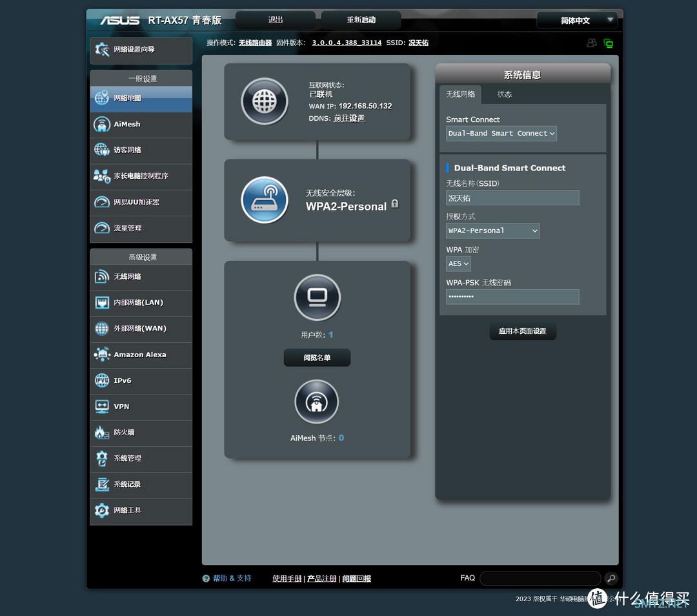Open the Smart Connect dropdown

coord(501,134)
